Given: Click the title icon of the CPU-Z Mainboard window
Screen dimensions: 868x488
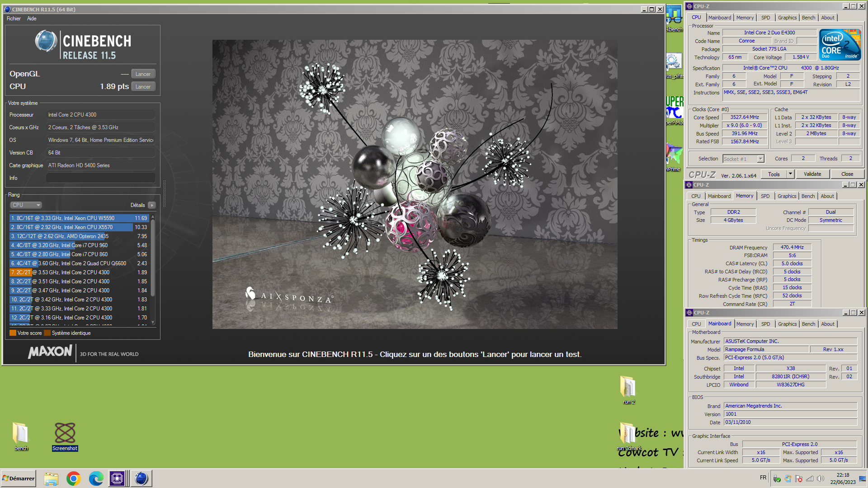Looking at the screenshot, I should coord(689,313).
